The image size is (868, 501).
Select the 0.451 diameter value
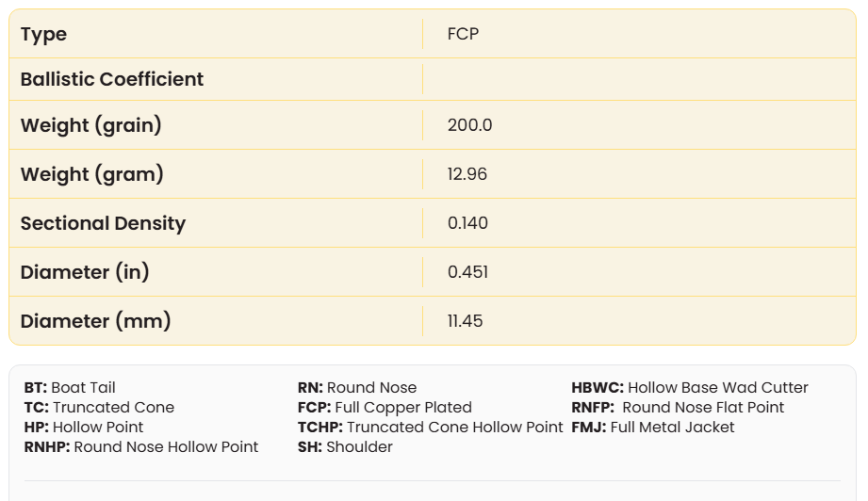tap(467, 272)
